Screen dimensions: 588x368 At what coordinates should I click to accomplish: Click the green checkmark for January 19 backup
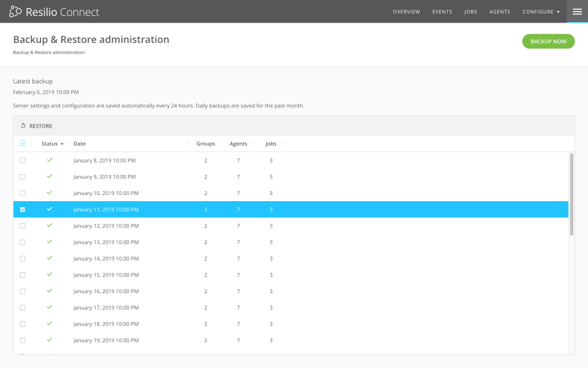tap(50, 340)
